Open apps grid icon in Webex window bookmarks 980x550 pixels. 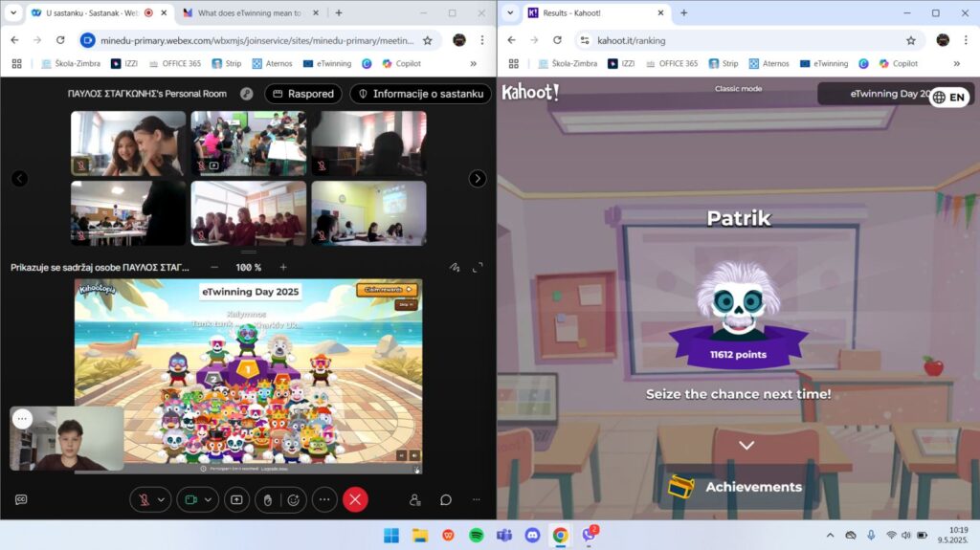click(x=17, y=64)
